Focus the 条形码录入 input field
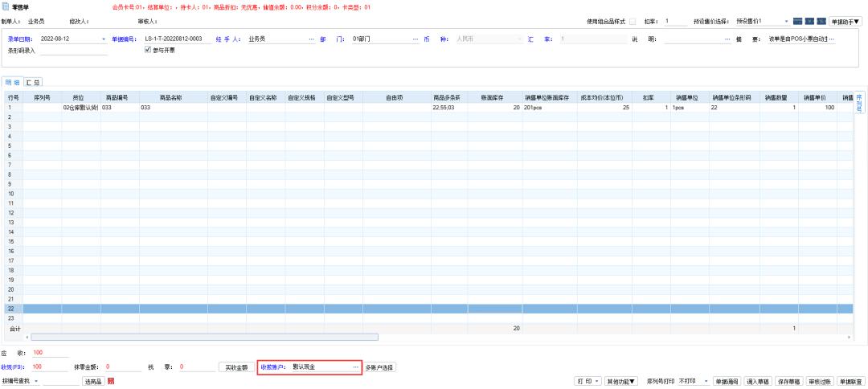The image size is (868, 389). pos(73,50)
